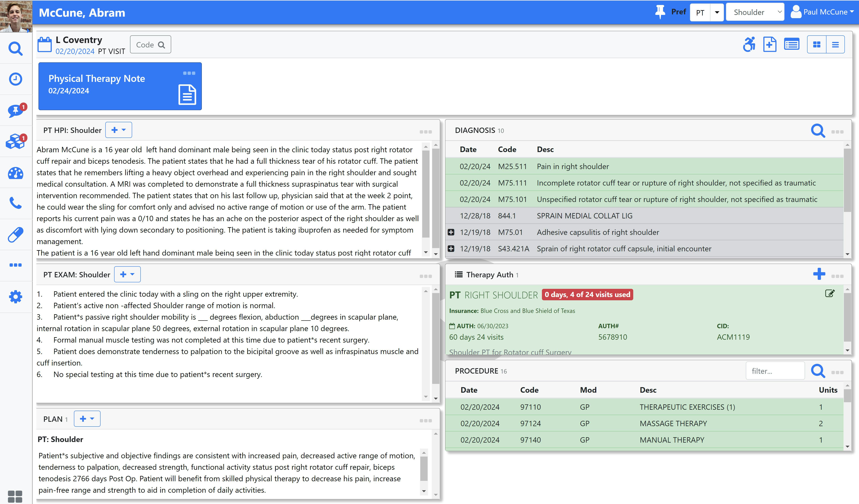Viewport: 859px width, 504px height.
Task: Open Physical Therapy Note options dots
Action: coord(189,73)
